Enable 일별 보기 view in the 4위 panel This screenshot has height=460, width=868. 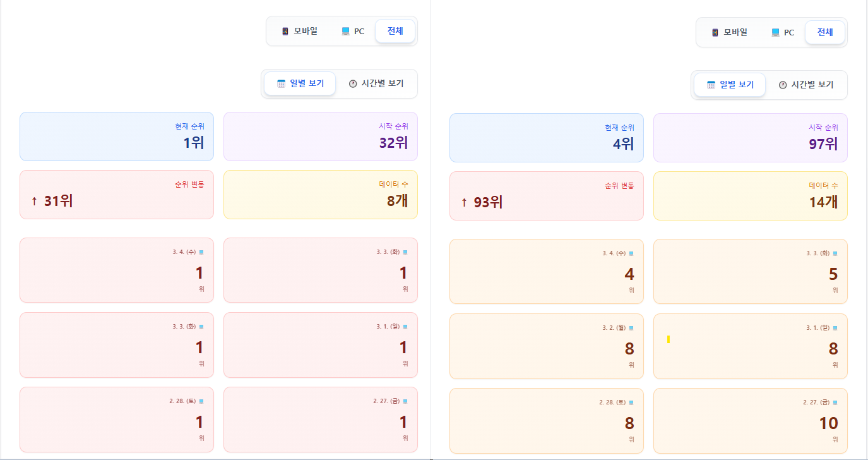click(x=730, y=85)
